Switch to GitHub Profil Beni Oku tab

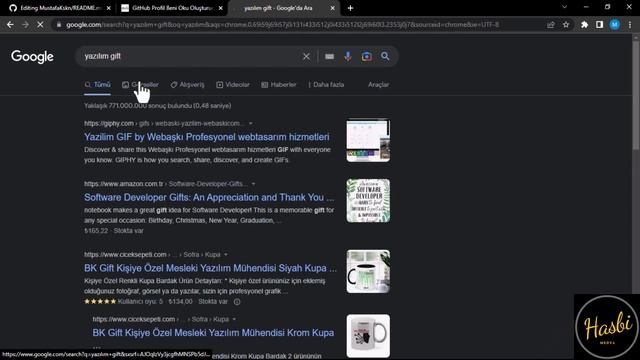tap(171, 8)
